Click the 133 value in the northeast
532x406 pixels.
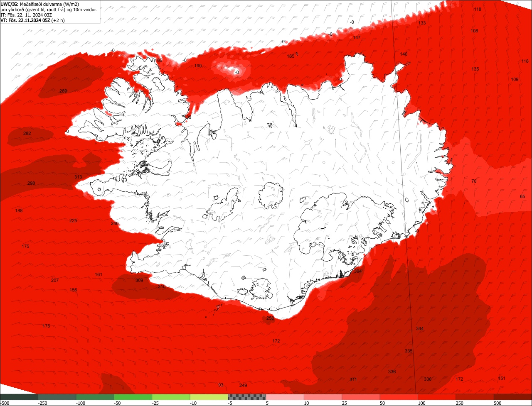click(422, 23)
